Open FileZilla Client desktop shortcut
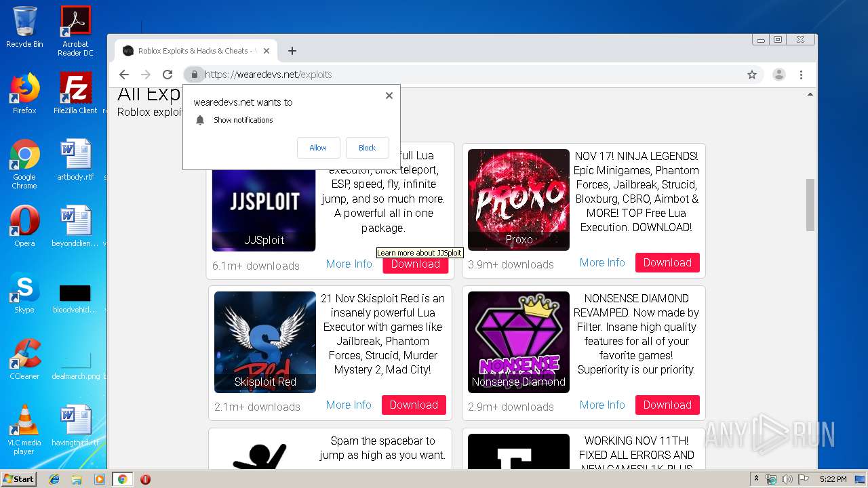This screenshot has height=488, width=868. (75, 94)
